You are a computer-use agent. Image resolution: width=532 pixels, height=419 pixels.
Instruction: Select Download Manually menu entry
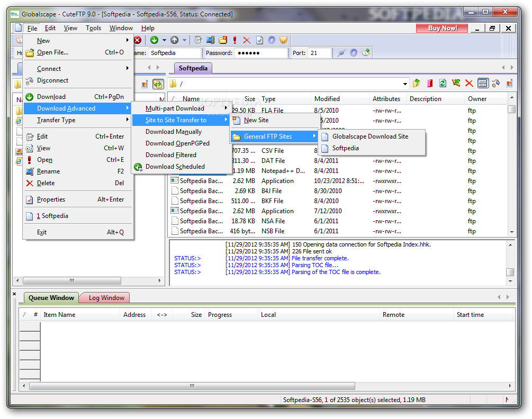click(180, 132)
